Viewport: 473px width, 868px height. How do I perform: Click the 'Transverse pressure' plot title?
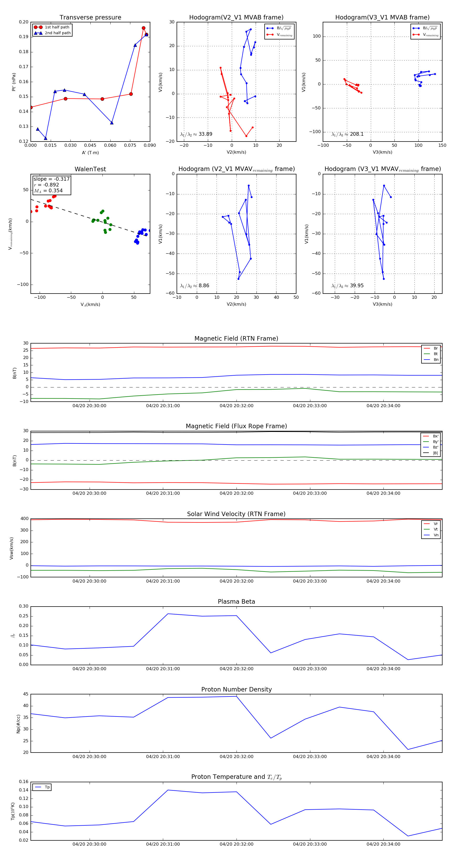coord(90,18)
